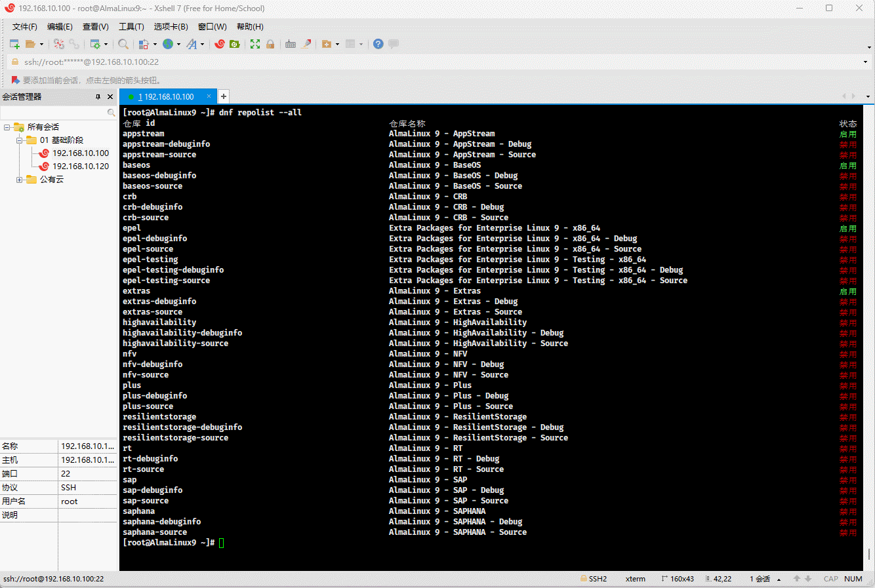Click the New Session toolbar icon
Screen dimensions: 875x588
14,44
